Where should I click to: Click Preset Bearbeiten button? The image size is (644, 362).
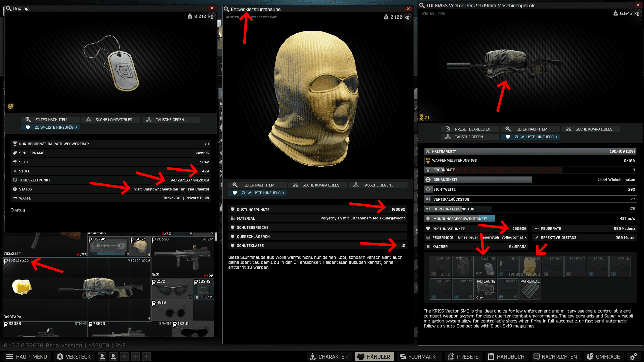point(470,129)
